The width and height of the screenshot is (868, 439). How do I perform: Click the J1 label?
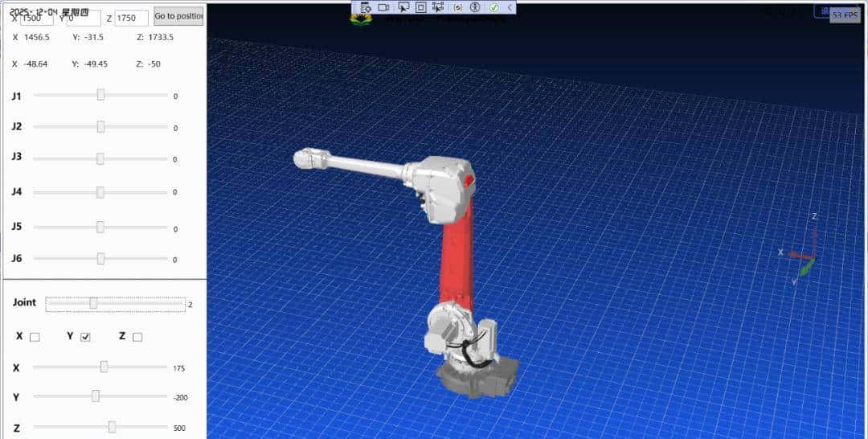point(17,96)
